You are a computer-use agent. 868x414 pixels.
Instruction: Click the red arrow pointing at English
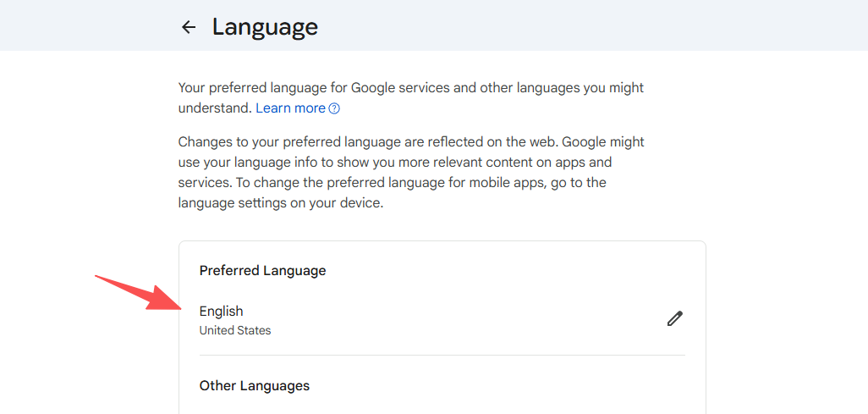(x=137, y=293)
